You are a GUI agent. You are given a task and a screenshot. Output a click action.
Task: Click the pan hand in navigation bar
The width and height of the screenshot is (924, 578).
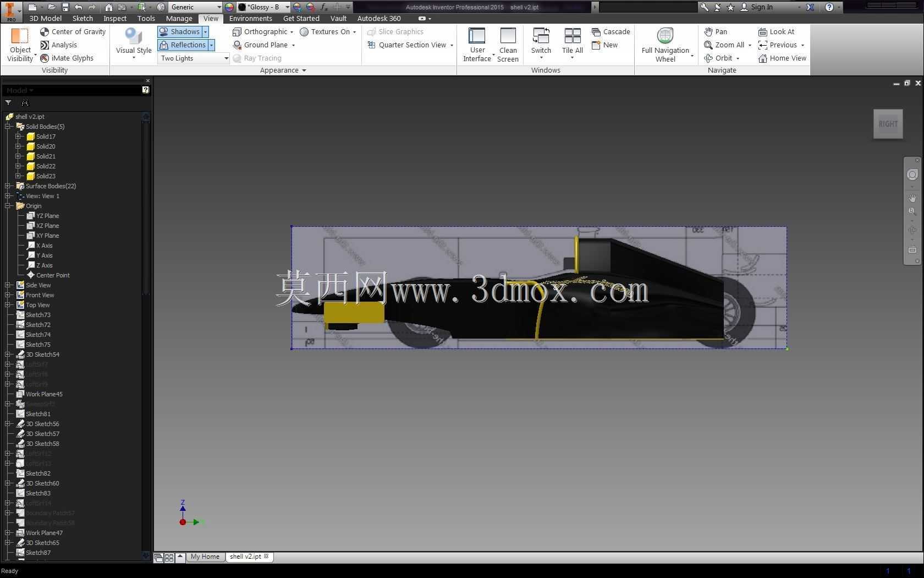[912, 198]
